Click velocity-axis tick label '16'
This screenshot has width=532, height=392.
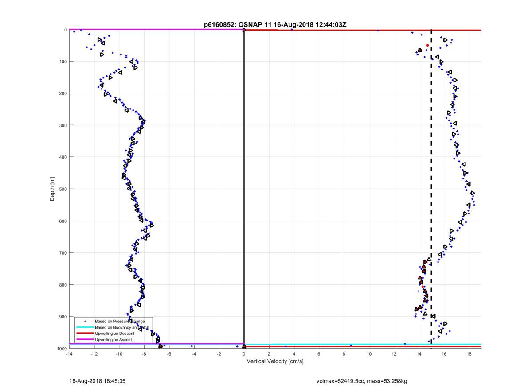coord(444,355)
